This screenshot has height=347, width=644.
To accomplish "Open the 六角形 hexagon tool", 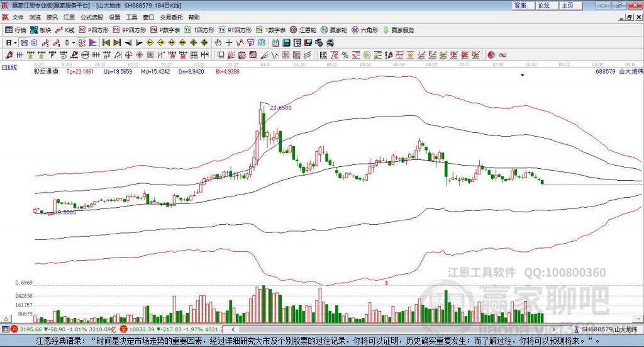I will pos(365,30).
